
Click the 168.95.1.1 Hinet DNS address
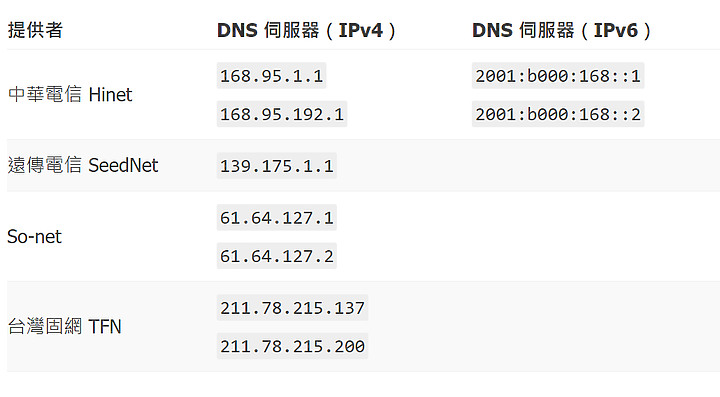coord(271,76)
